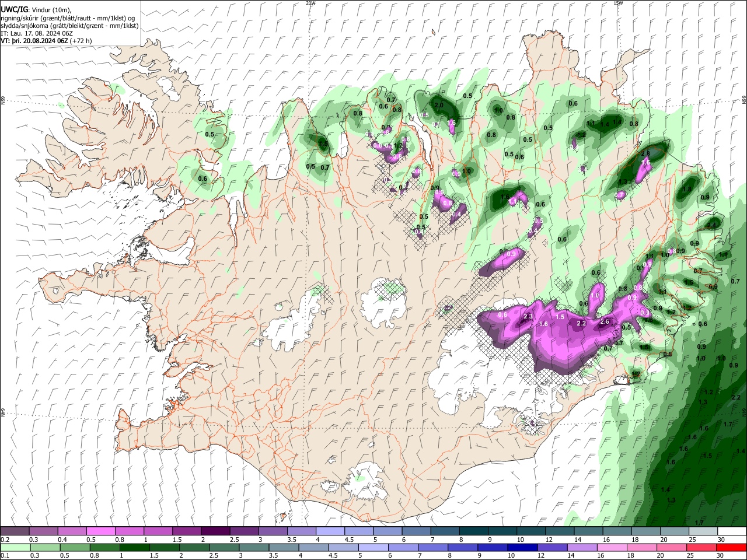The height and width of the screenshot is (560, 747).
Task: Click the '4.5' label under upper legend
Action: click(349, 540)
